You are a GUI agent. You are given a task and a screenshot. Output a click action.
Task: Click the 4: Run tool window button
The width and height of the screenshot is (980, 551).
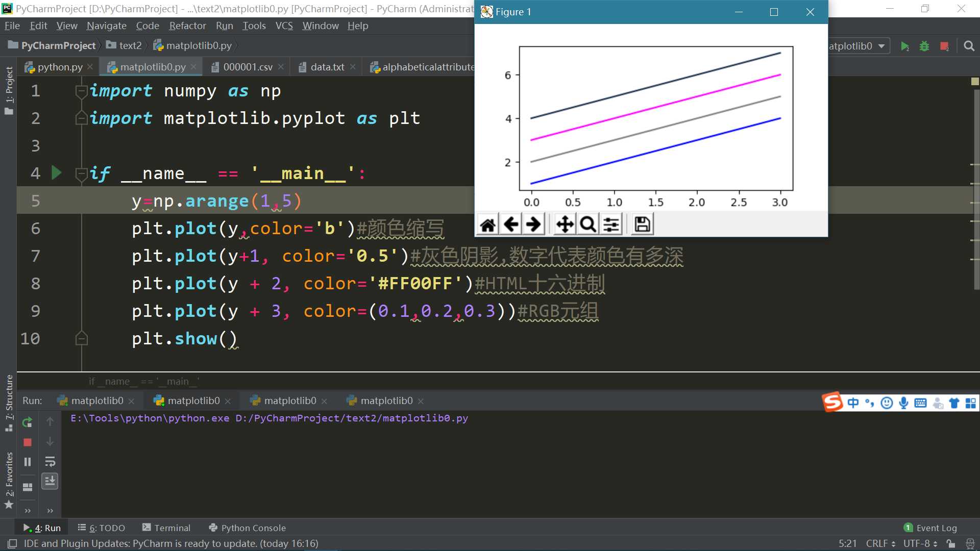pos(42,528)
